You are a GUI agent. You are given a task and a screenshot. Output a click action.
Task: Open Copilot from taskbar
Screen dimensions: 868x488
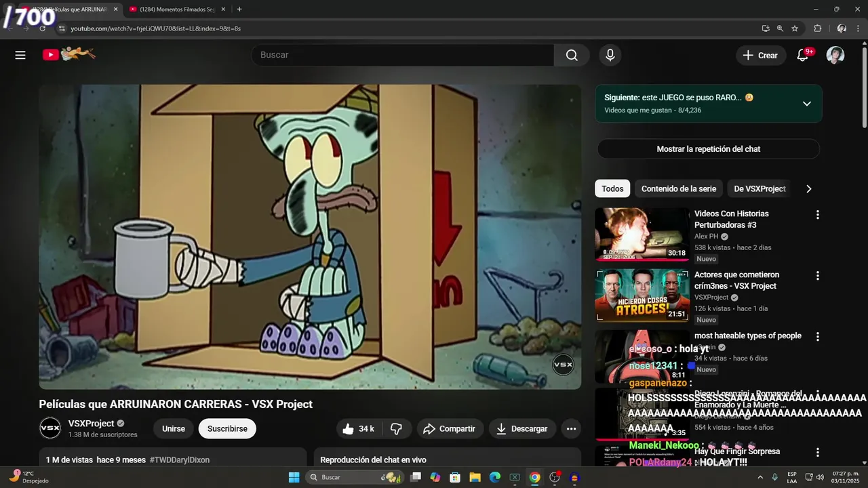pyautogui.click(x=435, y=477)
